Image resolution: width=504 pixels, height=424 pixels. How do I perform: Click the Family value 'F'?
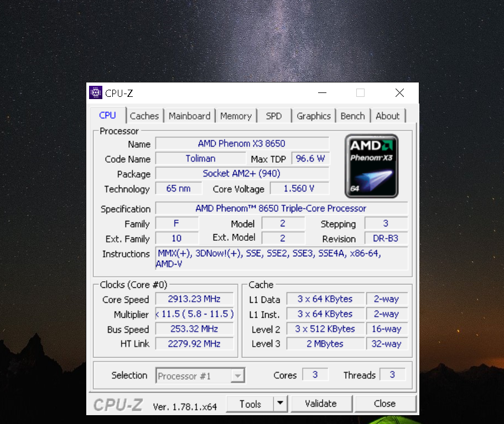176,224
